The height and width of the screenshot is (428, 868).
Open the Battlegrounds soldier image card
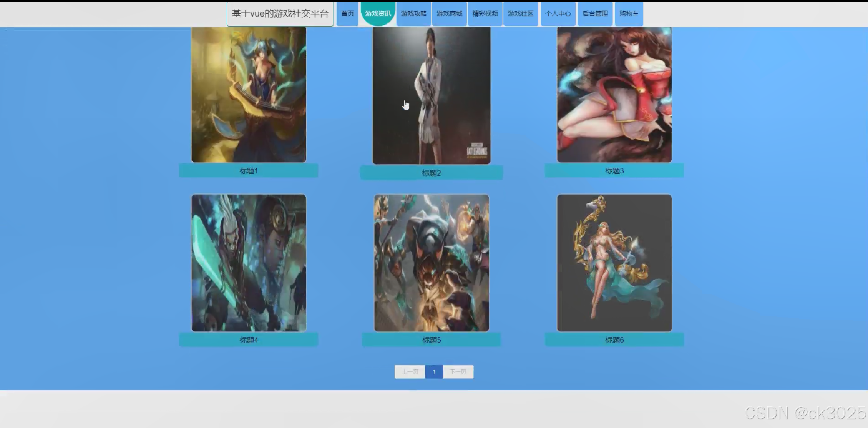coord(431,95)
